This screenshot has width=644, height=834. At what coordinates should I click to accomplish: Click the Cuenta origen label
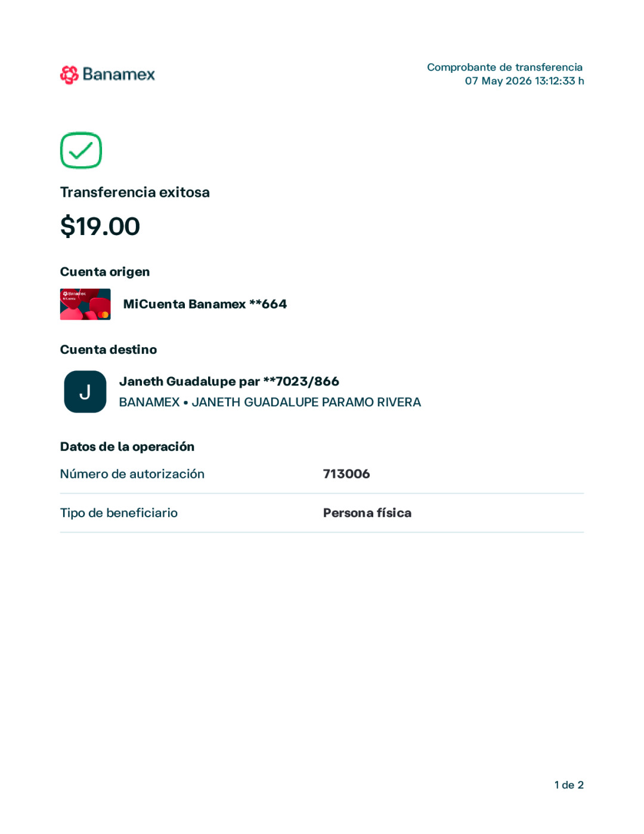coord(105,272)
